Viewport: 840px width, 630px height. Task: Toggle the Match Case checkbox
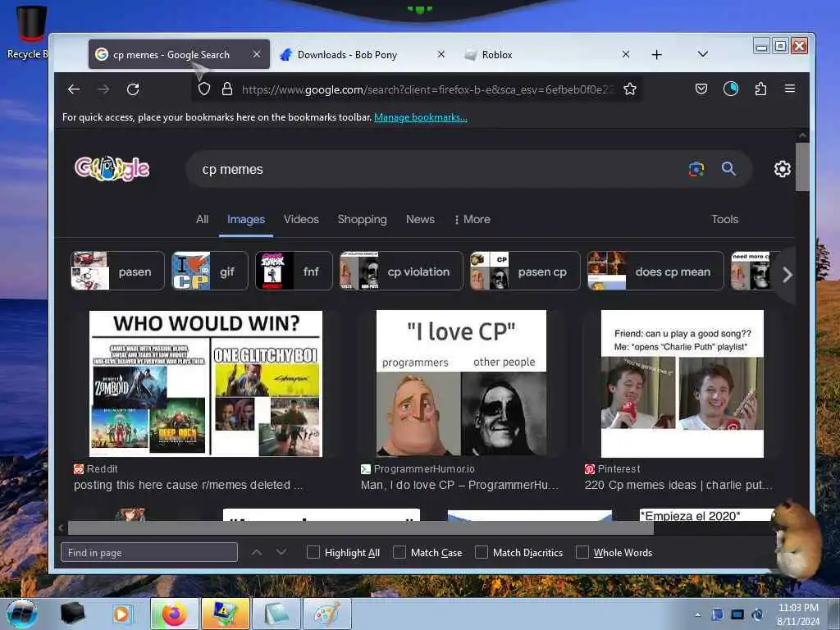point(399,552)
